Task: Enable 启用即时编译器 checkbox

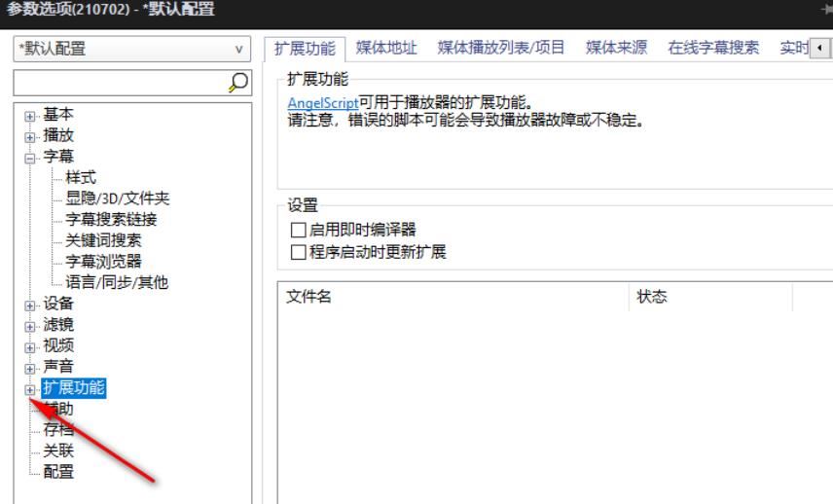Action: click(x=298, y=230)
